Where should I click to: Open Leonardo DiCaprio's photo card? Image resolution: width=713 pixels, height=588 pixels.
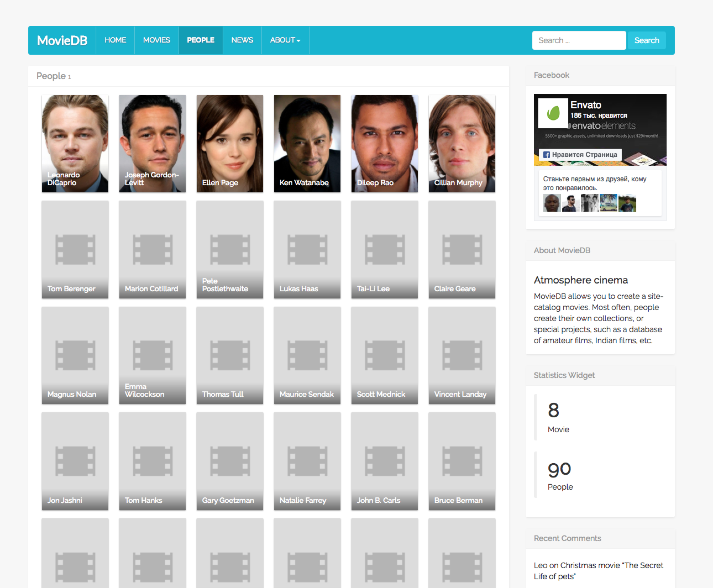tap(75, 143)
